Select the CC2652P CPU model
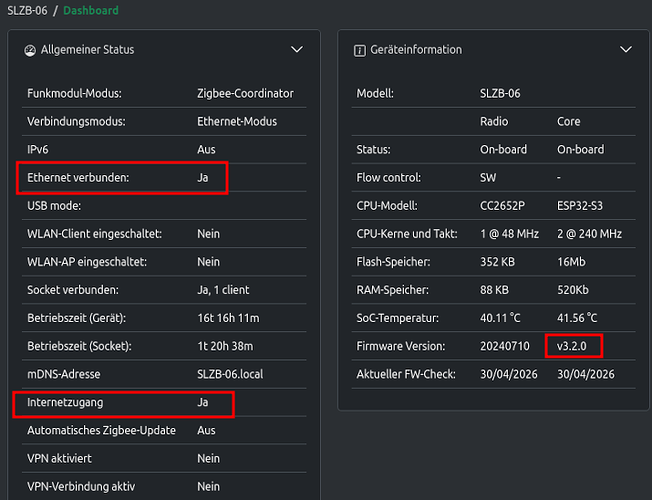Viewport: 652px width, 500px height. pos(502,205)
